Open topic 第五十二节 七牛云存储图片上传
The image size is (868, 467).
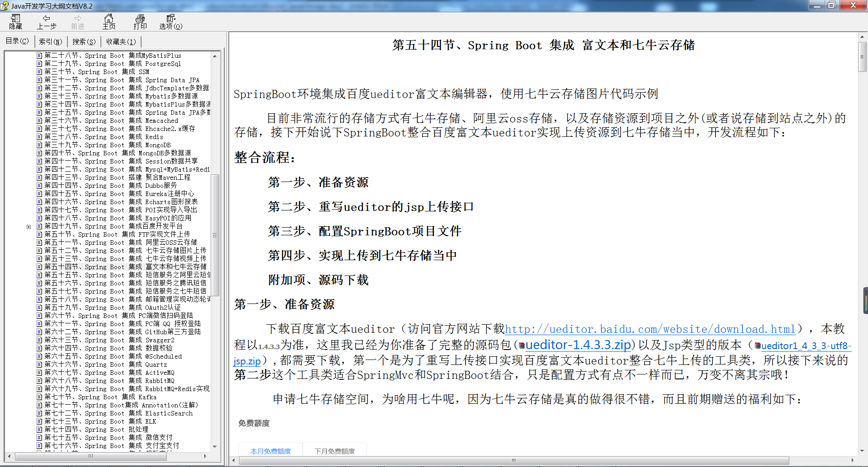[125, 251]
